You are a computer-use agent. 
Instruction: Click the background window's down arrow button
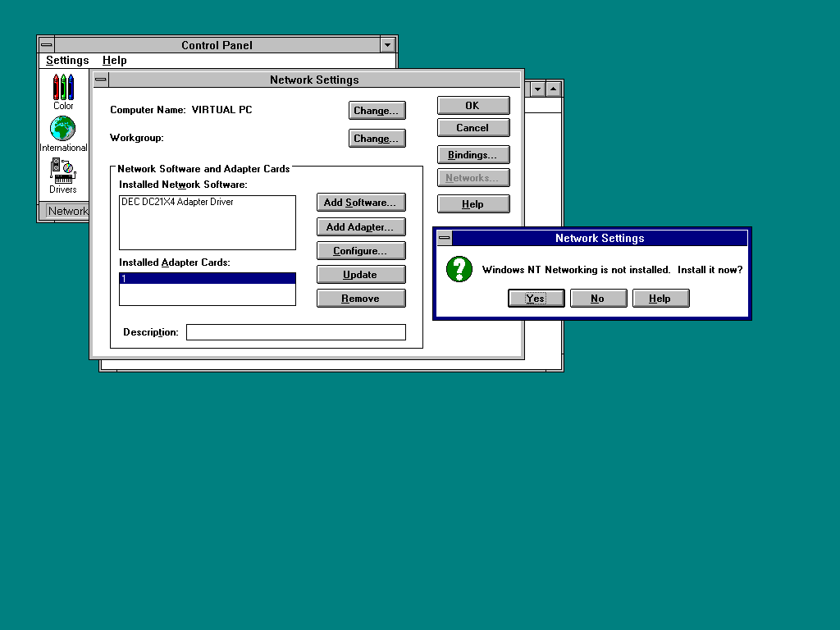click(x=537, y=89)
